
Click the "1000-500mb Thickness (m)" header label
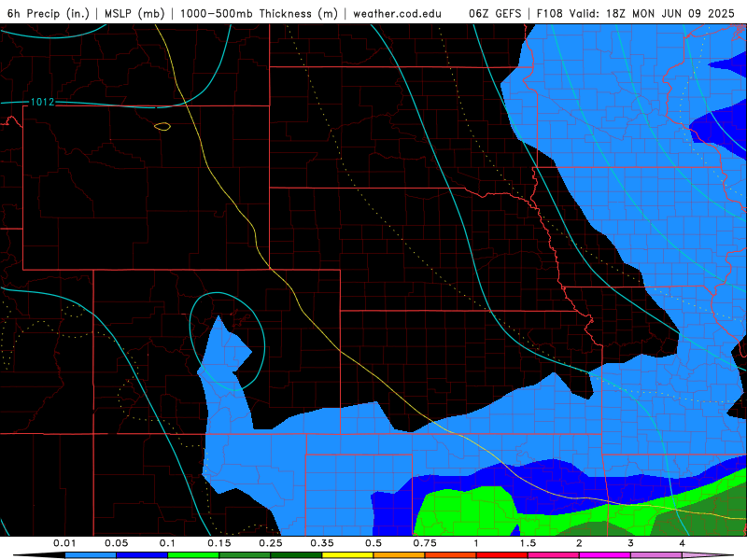259,13
